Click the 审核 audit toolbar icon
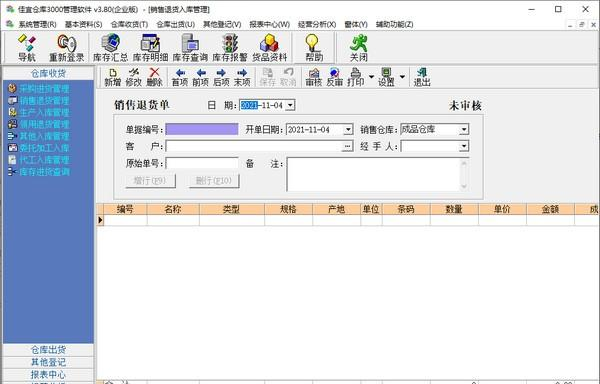The height and width of the screenshot is (384, 600). 314,77
